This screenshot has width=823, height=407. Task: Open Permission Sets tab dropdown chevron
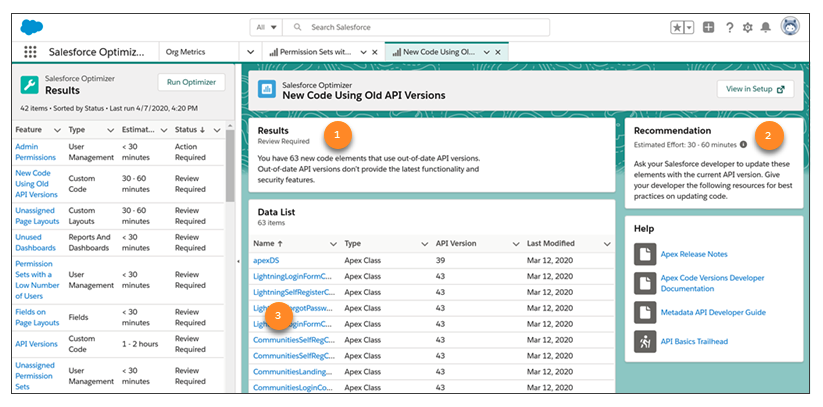(363, 52)
